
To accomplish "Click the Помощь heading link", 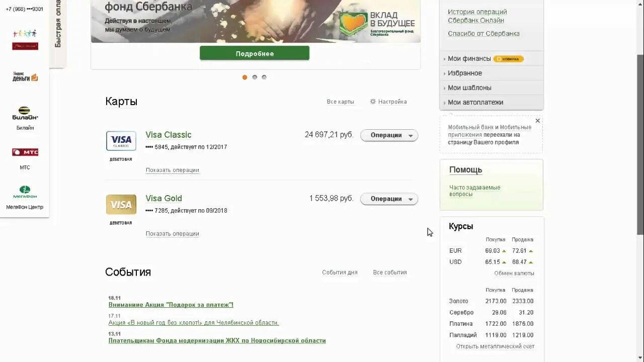I will [465, 170].
